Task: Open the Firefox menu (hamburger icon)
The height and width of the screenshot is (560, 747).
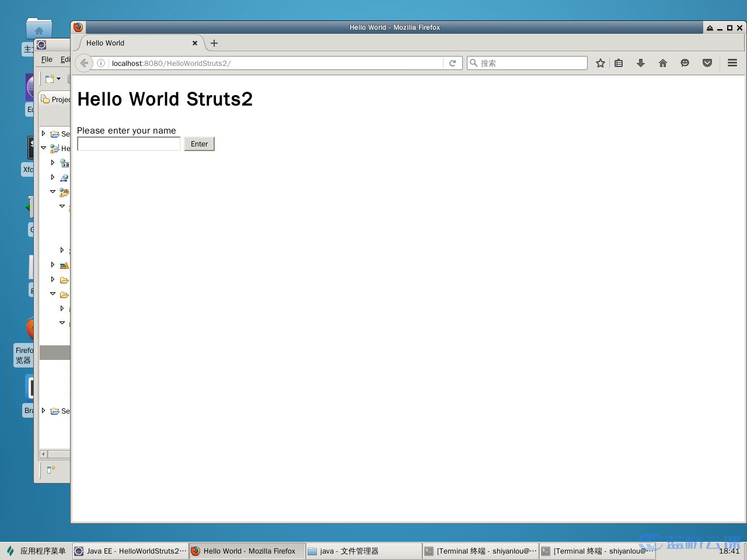Action: [731, 63]
